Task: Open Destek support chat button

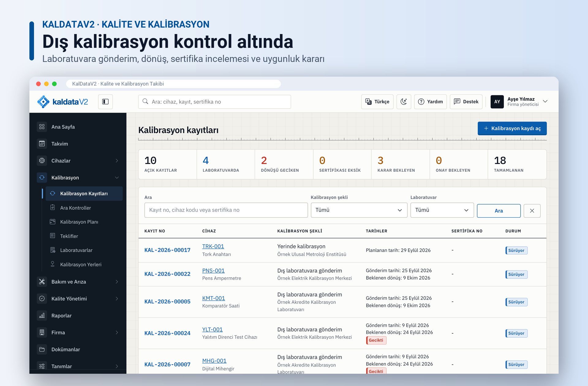Action: tap(466, 102)
